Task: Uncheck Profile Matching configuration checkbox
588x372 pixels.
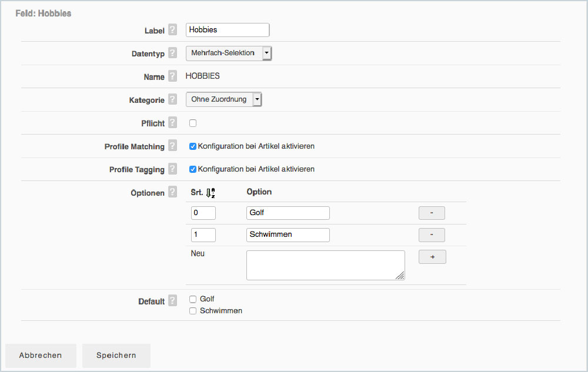Action: (193, 146)
